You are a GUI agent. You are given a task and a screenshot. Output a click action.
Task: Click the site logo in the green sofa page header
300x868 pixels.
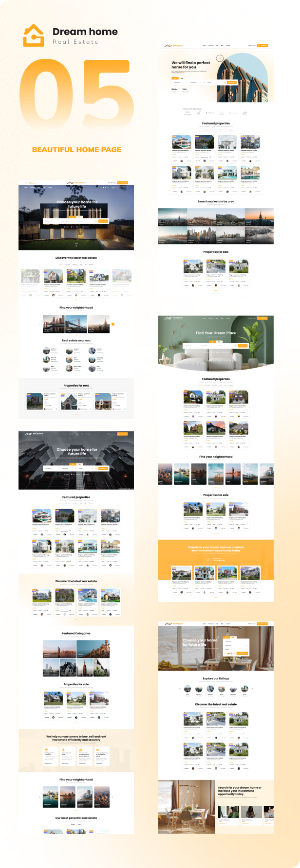168,319
